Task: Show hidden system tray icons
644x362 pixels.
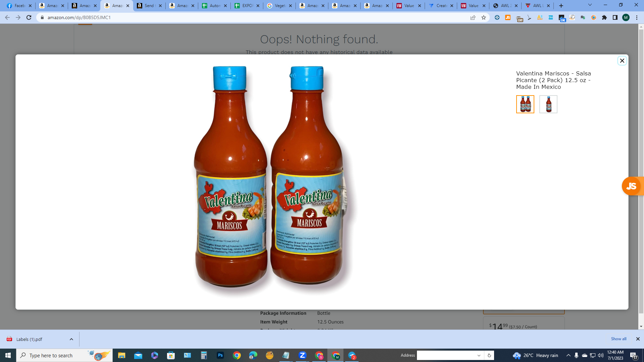Action: point(568,355)
